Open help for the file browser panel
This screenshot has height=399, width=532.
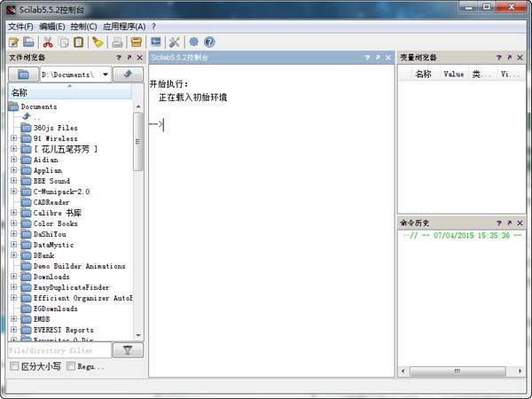coord(119,58)
